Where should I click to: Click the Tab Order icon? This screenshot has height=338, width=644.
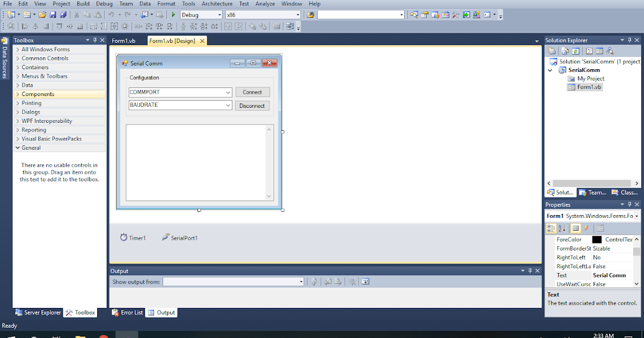pos(289,26)
